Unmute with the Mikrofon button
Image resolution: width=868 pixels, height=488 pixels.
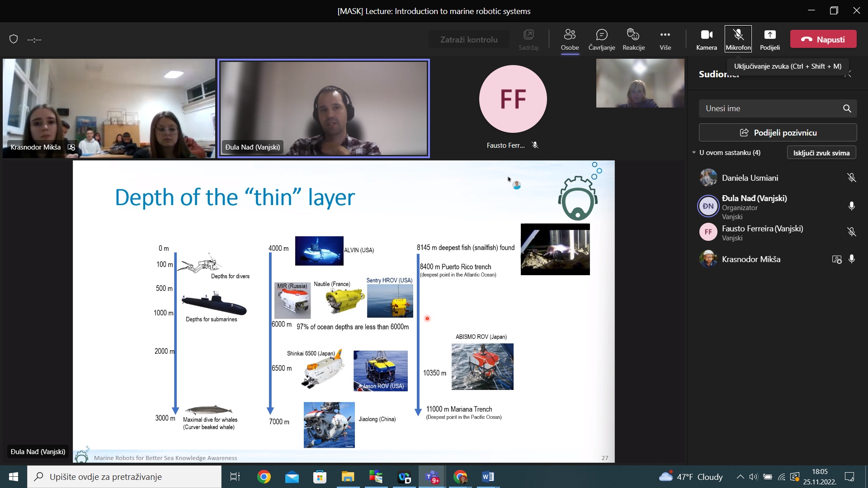(x=738, y=39)
